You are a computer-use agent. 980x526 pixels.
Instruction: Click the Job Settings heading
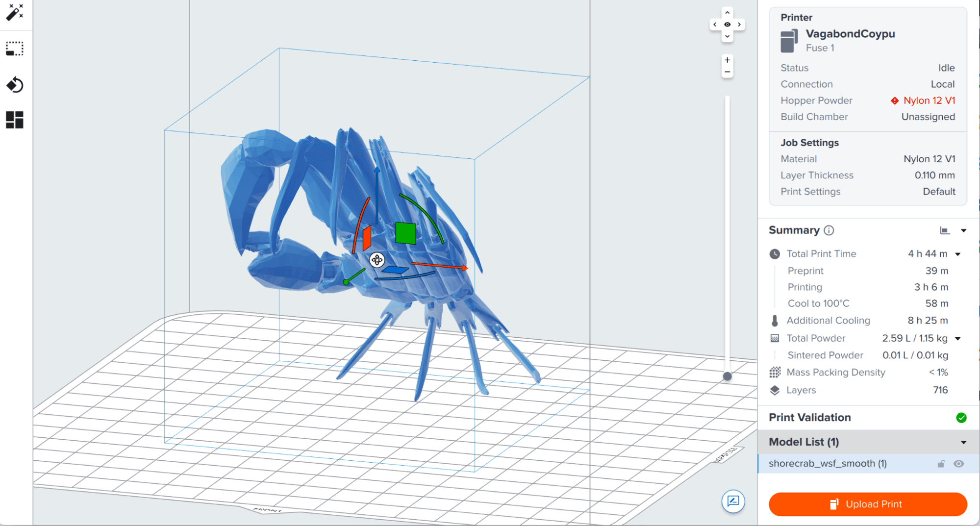click(x=809, y=143)
